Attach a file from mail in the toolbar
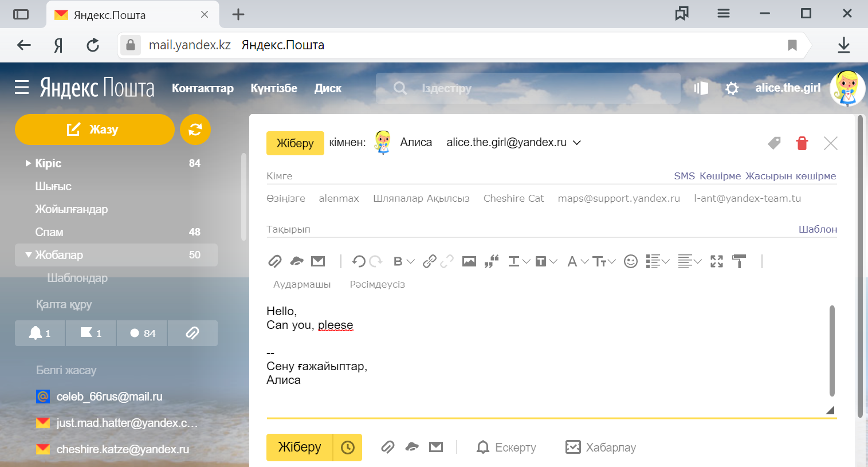 point(318,261)
